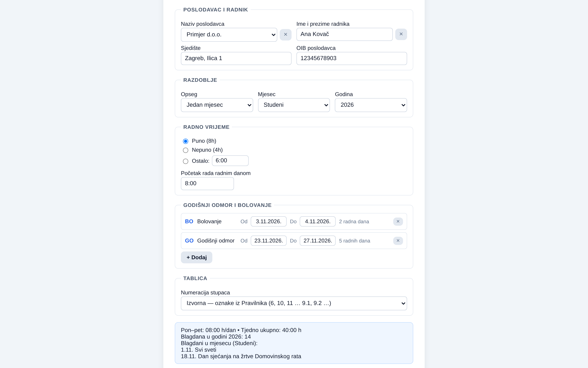Click the Bolovanje end date 4.11.2026.
The width and height of the screenshot is (588, 368).
(317, 221)
